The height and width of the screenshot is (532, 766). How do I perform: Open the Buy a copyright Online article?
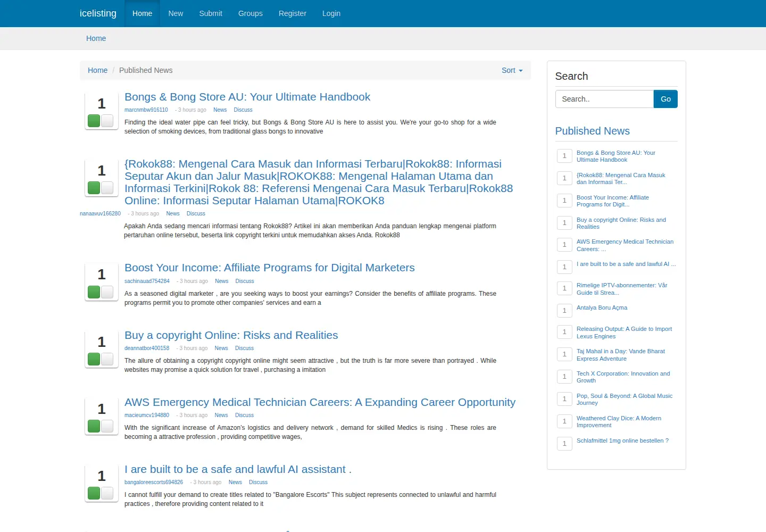[231, 335]
